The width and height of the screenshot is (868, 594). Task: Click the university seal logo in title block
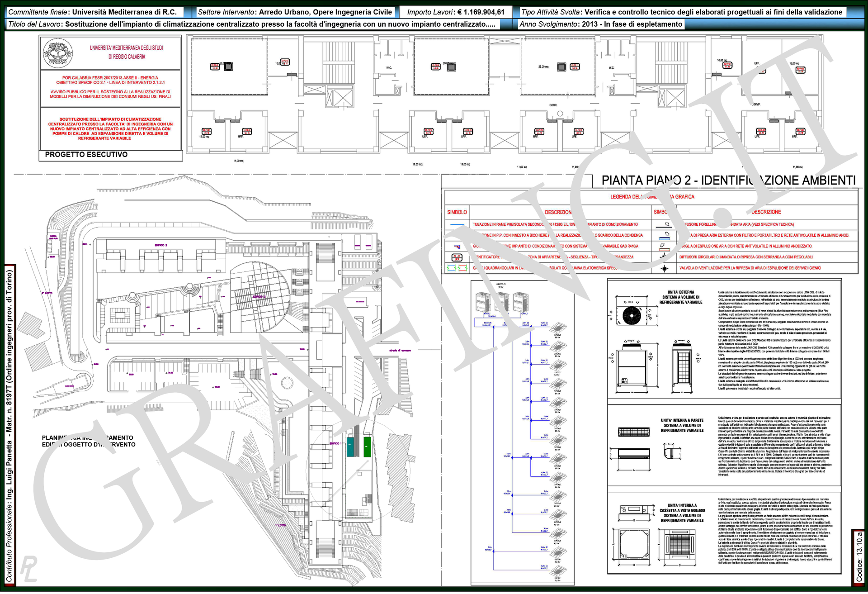(x=58, y=53)
